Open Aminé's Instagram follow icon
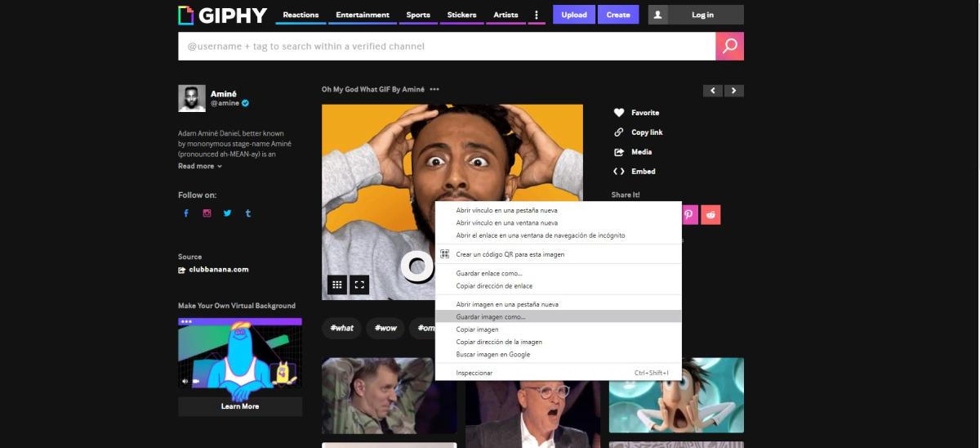980x448 pixels. [207, 213]
